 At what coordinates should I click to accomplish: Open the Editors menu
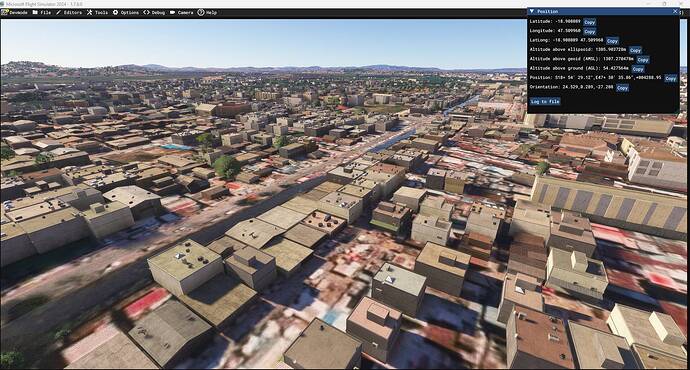pyautogui.click(x=69, y=12)
